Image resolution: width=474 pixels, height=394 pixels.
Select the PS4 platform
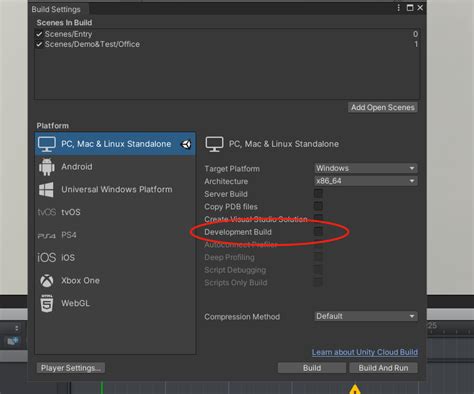pyautogui.click(x=115, y=235)
